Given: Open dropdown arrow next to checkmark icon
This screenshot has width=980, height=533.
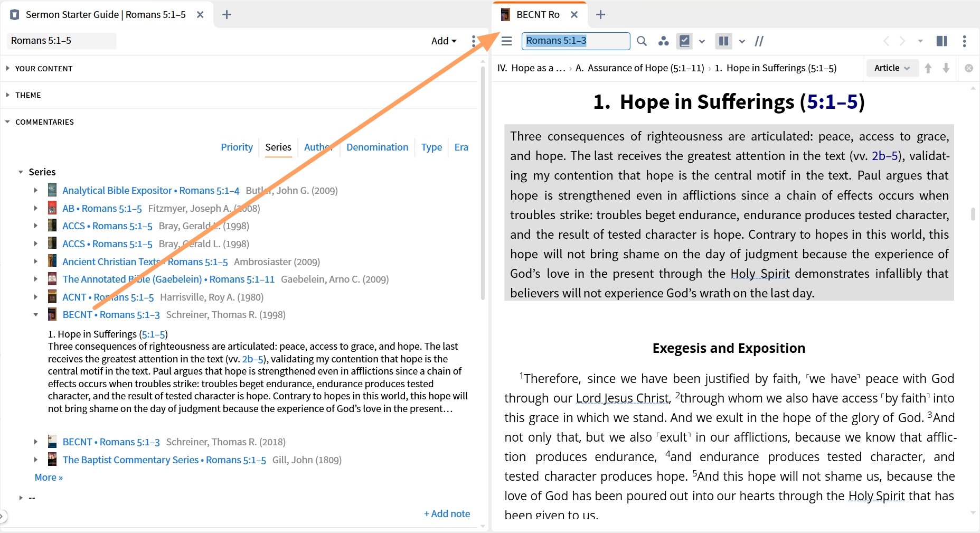Looking at the screenshot, I should click(x=702, y=41).
